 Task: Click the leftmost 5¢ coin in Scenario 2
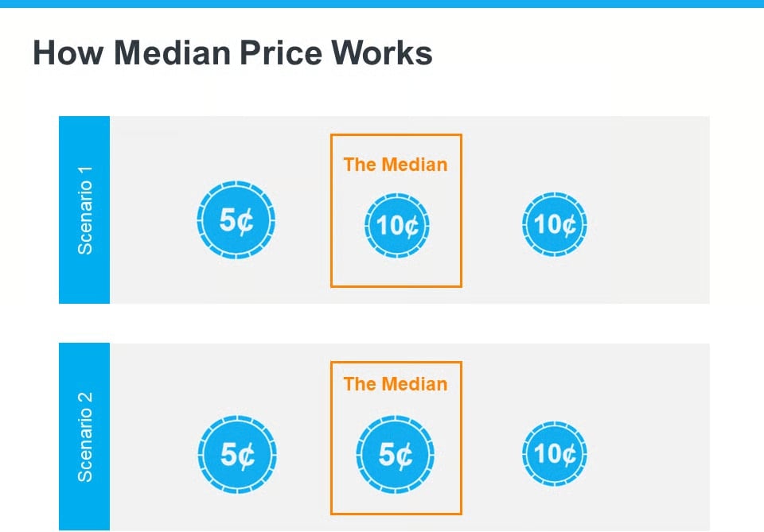(x=236, y=455)
